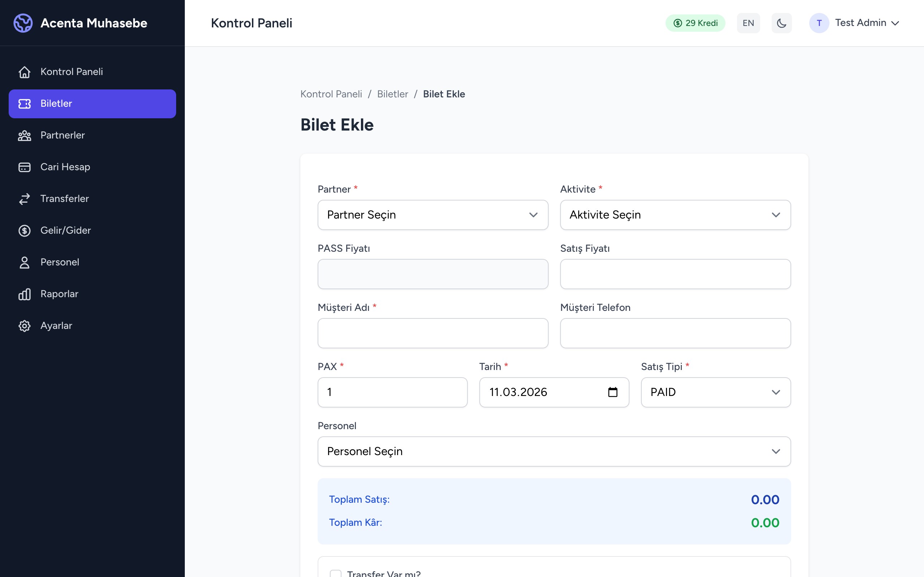Open the Satış Tipi PAID dropdown
The width and height of the screenshot is (924, 577).
(715, 392)
